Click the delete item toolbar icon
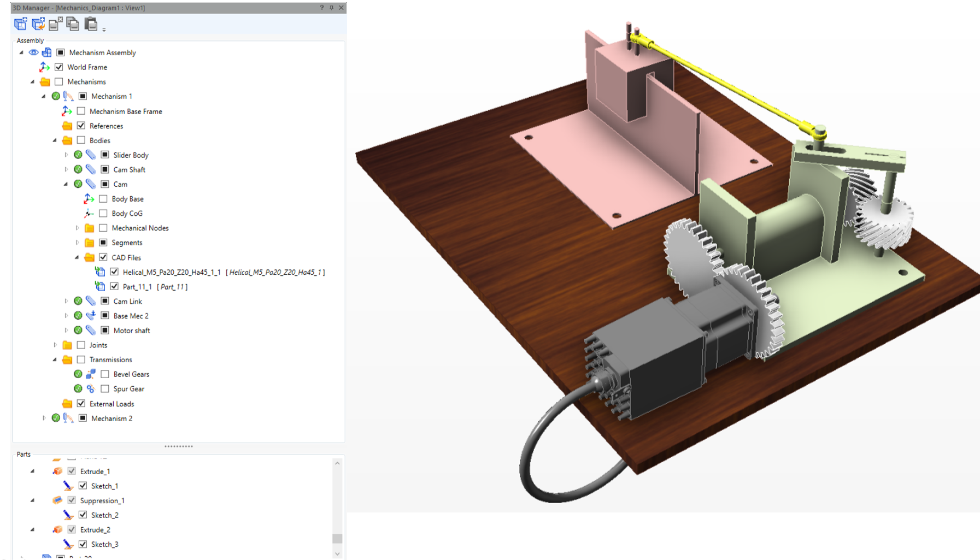 pos(56,24)
